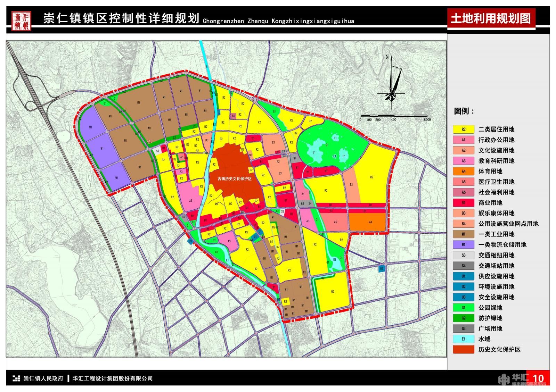556x392 pixels.
Task: Click the blue U2 parcel outside east boundary
Action: tap(381, 269)
